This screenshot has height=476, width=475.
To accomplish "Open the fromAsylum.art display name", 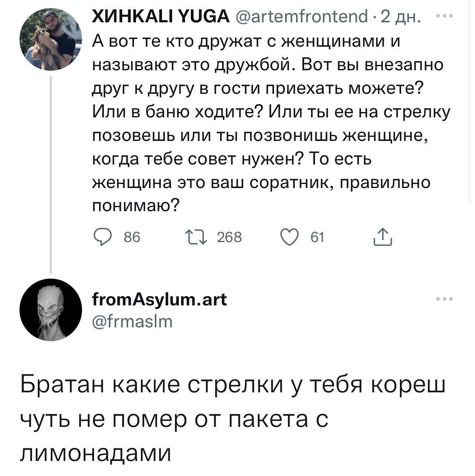I will 160,300.
